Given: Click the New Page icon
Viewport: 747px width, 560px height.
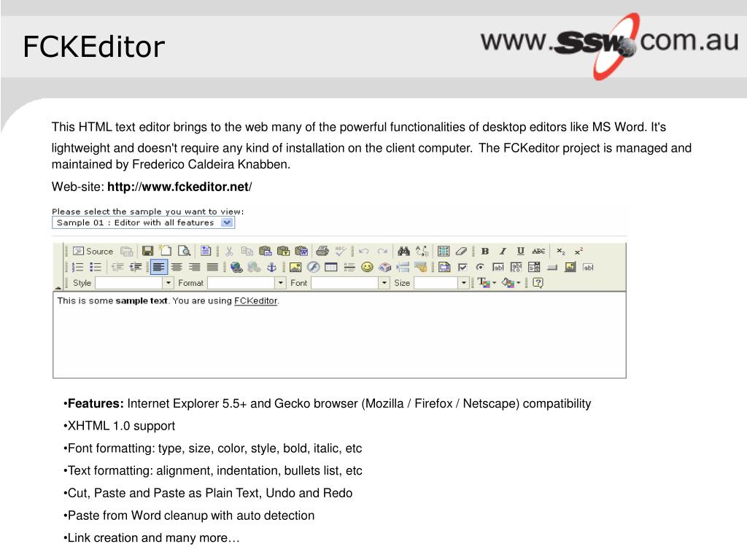Looking at the screenshot, I should point(166,251).
